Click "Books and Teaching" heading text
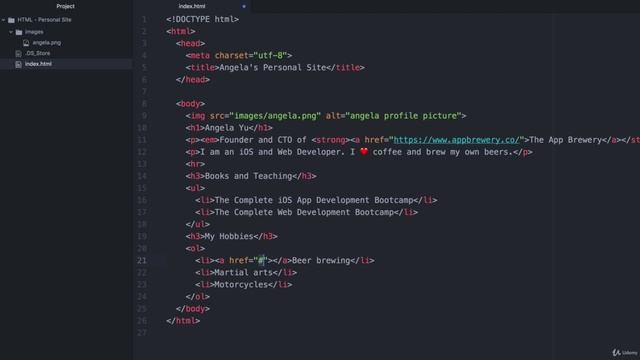The height and width of the screenshot is (360, 640). (249, 176)
